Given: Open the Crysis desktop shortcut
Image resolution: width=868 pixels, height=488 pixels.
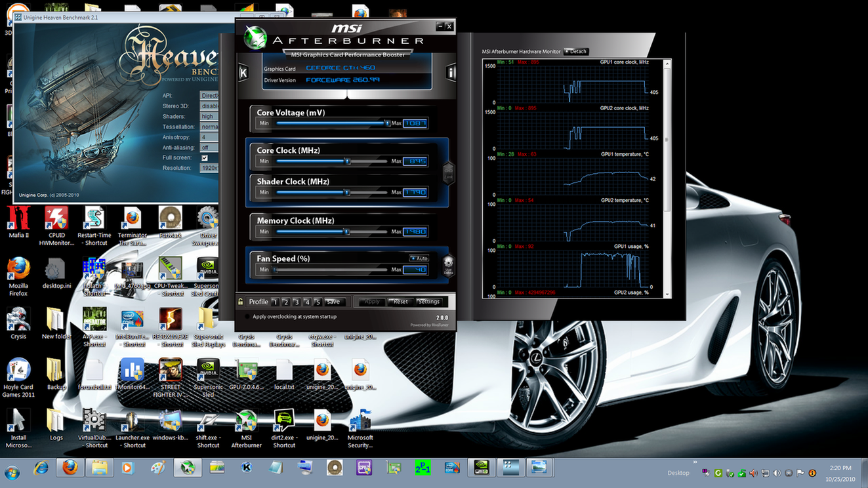Looking at the screenshot, I should (x=18, y=323).
